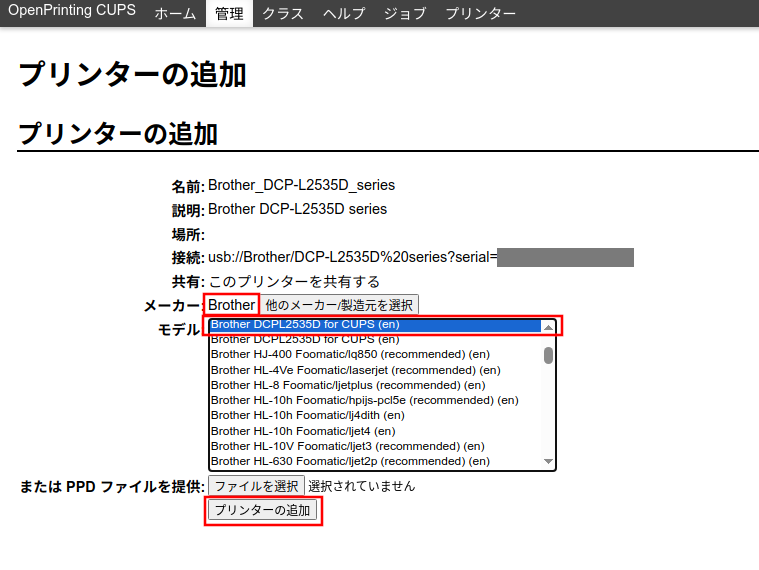Click the name value Brother_DCP-L2535D_series
Image resolution: width=759 pixels, height=570 pixels.
301,185
